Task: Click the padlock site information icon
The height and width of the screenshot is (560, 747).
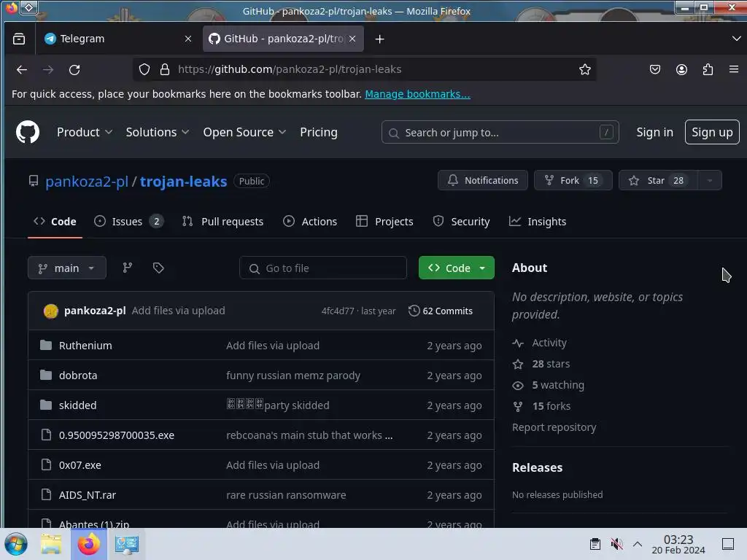Action: 165,69
